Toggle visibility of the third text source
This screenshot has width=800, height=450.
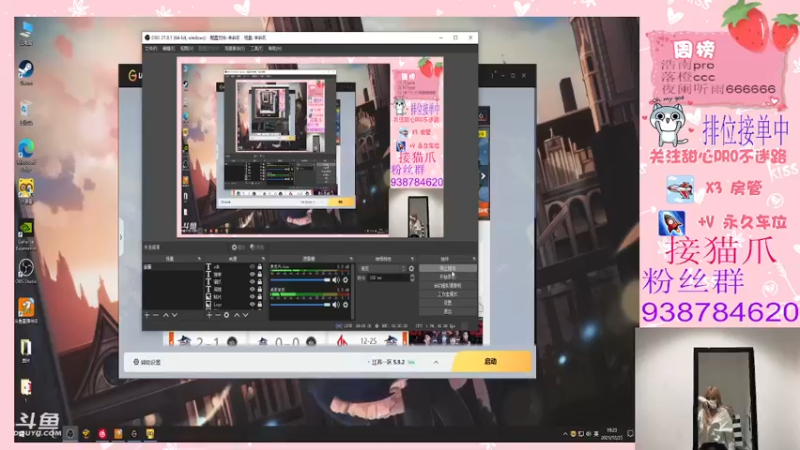252,282
